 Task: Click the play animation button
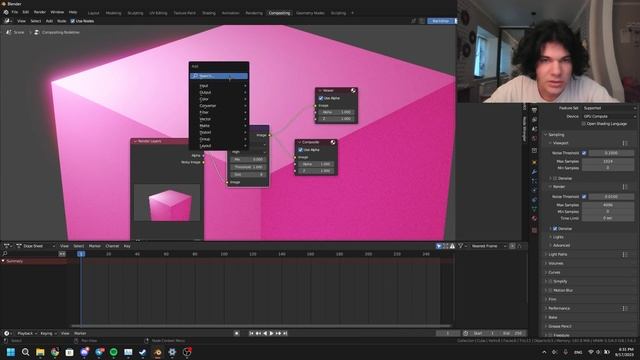(x=271, y=333)
